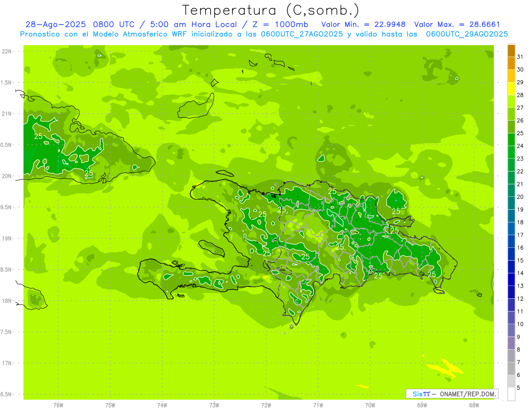Click 'Valor Min. = 22.9948' value

tap(364, 24)
